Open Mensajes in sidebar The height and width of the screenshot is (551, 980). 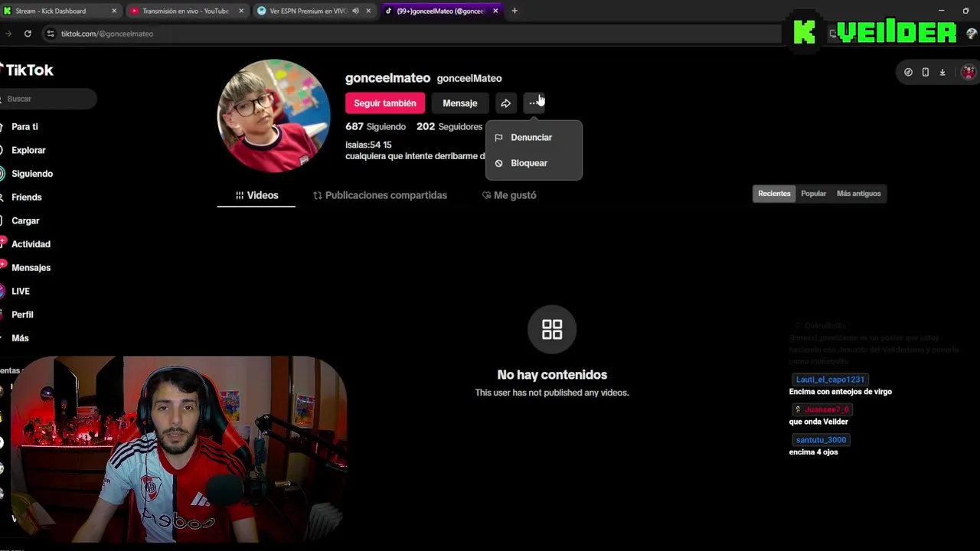[x=31, y=268]
